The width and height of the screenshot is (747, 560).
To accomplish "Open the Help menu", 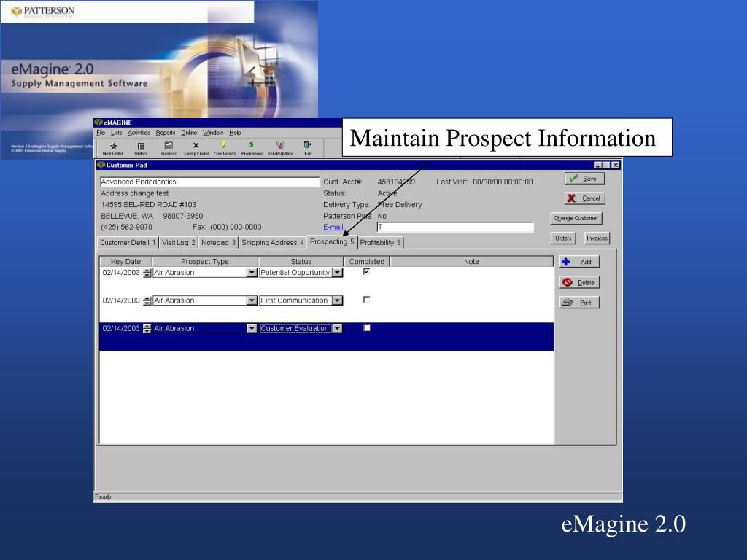I will click(235, 133).
